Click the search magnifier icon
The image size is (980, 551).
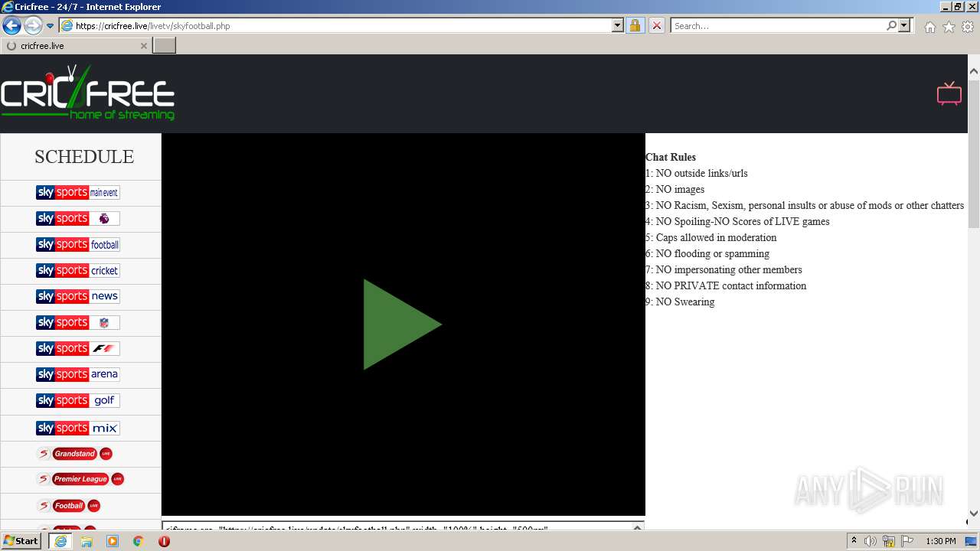(x=891, y=25)
